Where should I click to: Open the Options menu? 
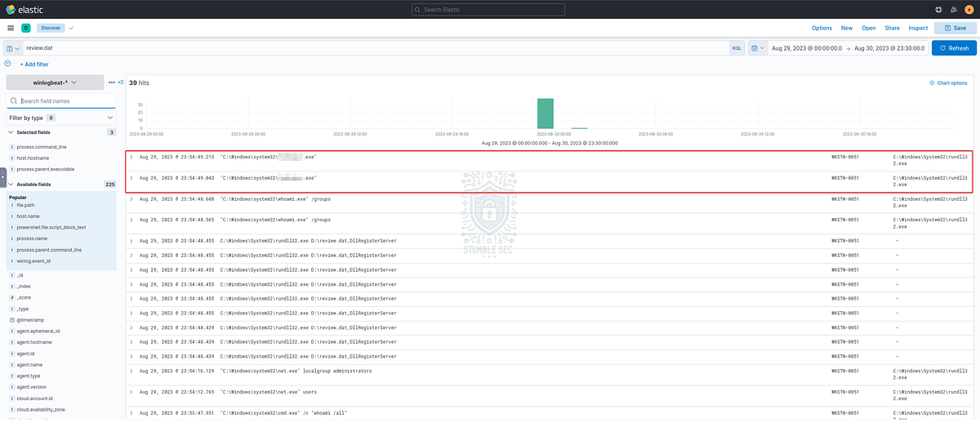click(x=822, y=28)
